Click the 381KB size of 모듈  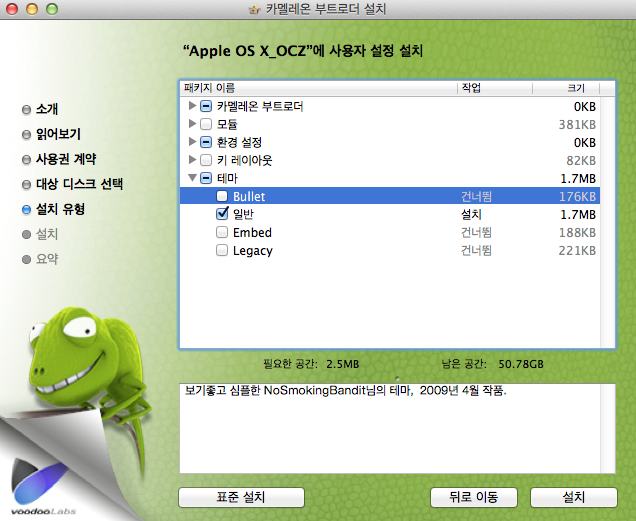[577, 125]
